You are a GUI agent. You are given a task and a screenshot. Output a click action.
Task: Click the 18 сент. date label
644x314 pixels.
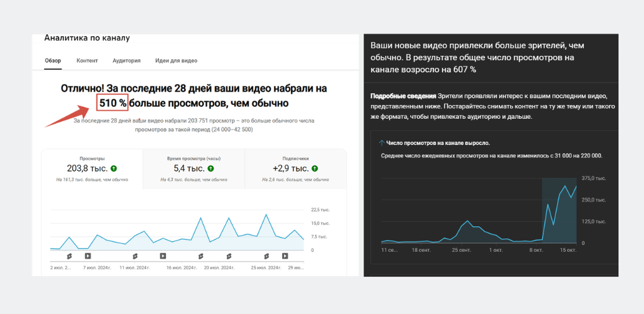422,250
